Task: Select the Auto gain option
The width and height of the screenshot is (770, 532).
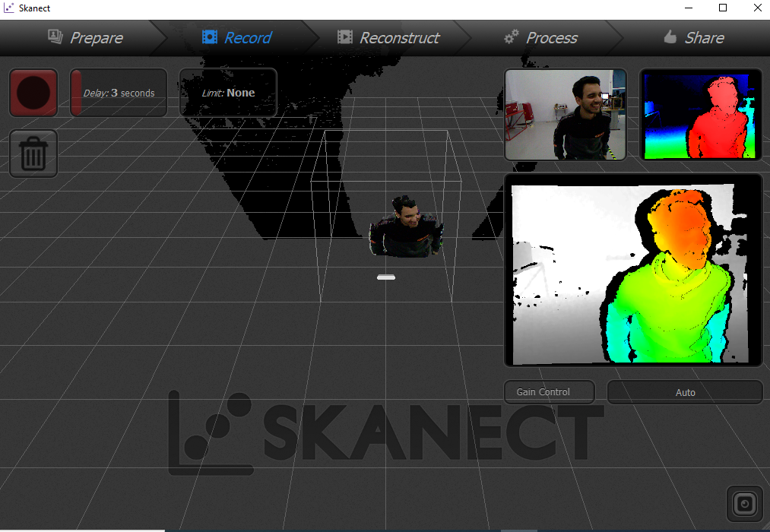Action: pyautogui.click(x=685, y=392)
